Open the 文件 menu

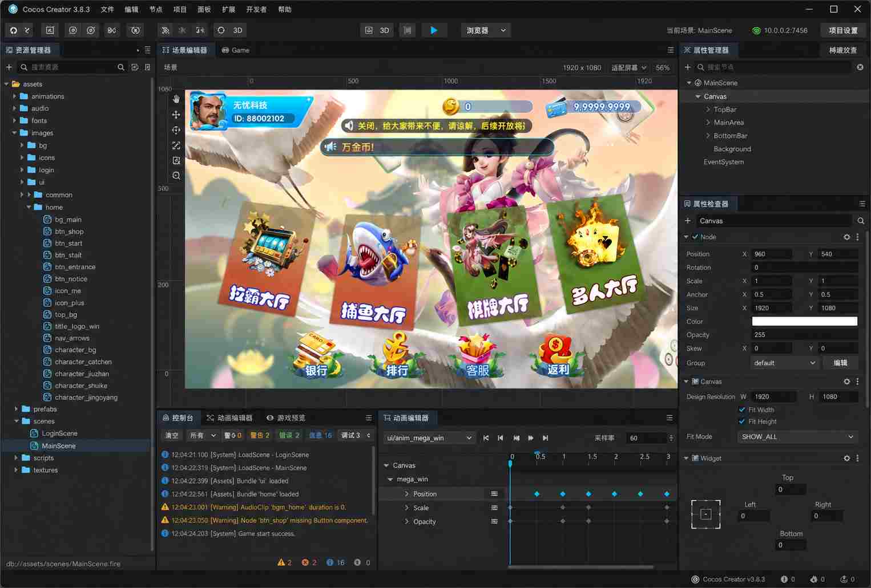point(107,10)
